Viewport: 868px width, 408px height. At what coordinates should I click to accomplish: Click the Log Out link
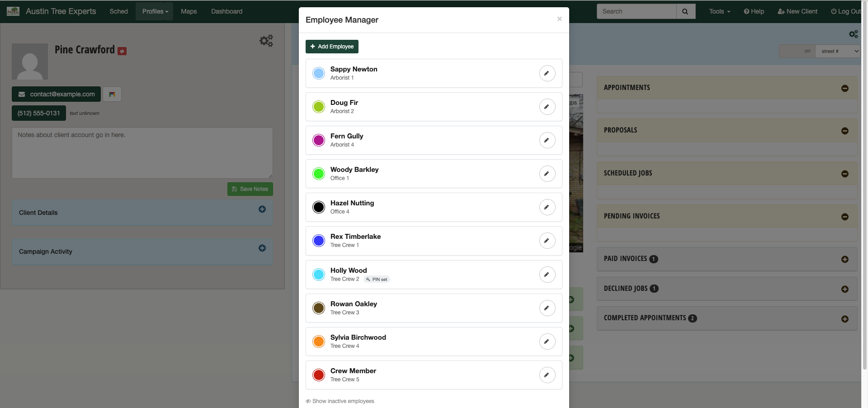click(846, 11)
